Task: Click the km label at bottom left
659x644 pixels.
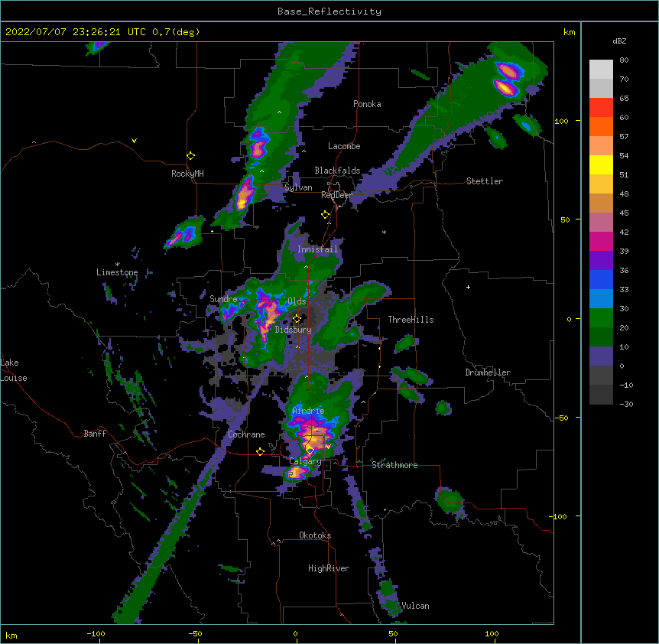Action: [x=11, y=636]
